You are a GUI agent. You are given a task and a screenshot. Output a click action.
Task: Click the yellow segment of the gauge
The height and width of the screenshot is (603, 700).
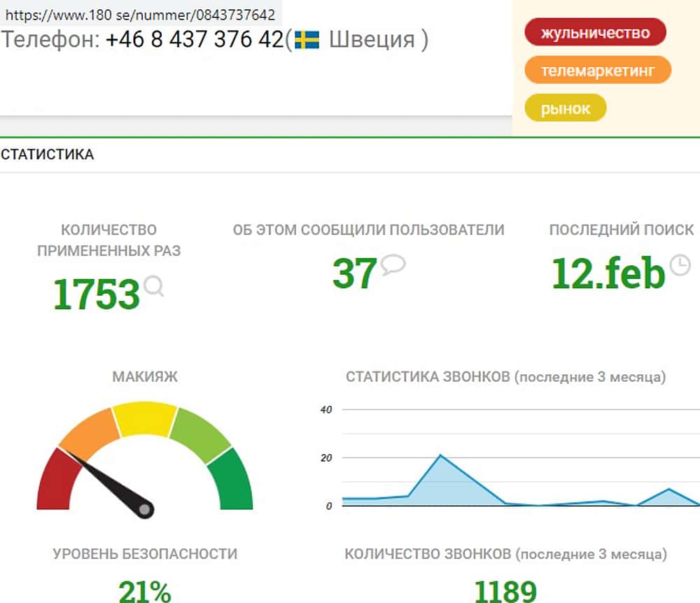[145, 418]
